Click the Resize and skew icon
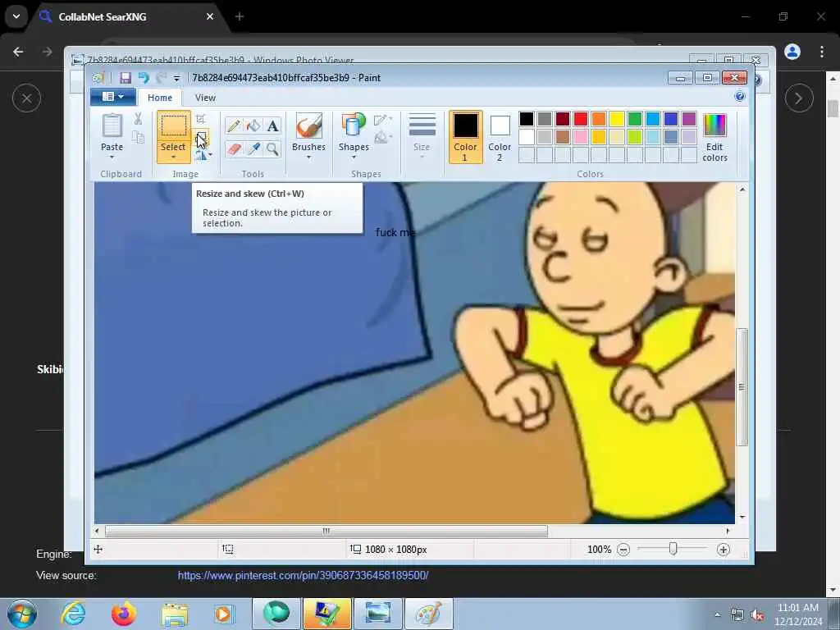Image resolution: width=840 pixels, height=630 pixels. (x=202, y=137)
